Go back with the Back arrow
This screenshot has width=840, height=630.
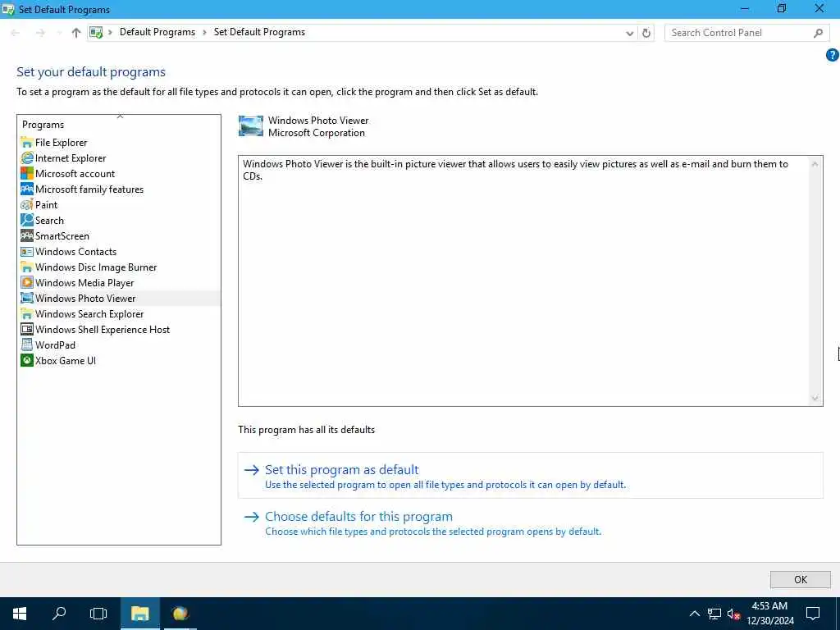(x=16, y=33)
